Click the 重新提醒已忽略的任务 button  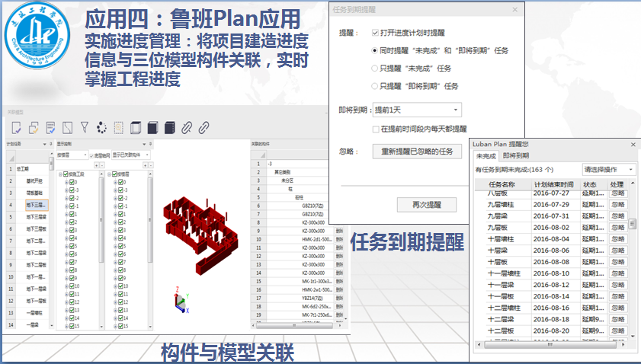pyautogui.click(x=417, y=152)
